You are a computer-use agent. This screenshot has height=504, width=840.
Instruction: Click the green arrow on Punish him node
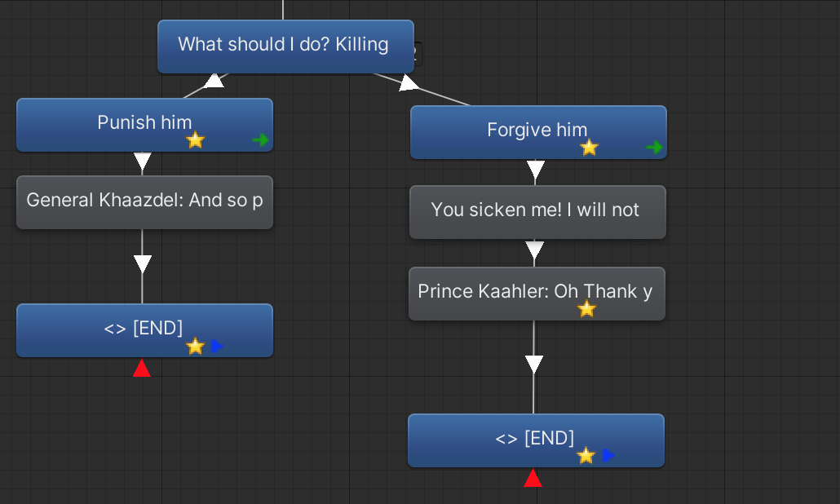(260, 140)
